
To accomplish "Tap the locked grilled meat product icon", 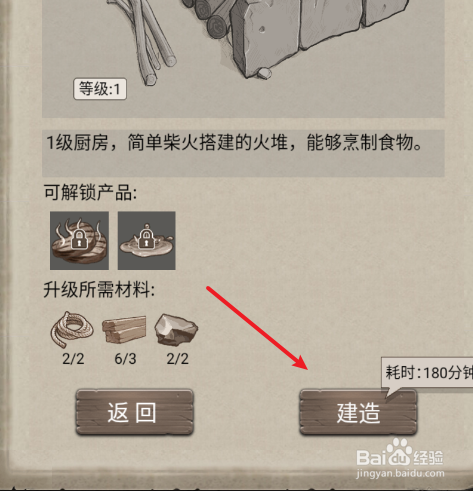I will pos(79,240).
